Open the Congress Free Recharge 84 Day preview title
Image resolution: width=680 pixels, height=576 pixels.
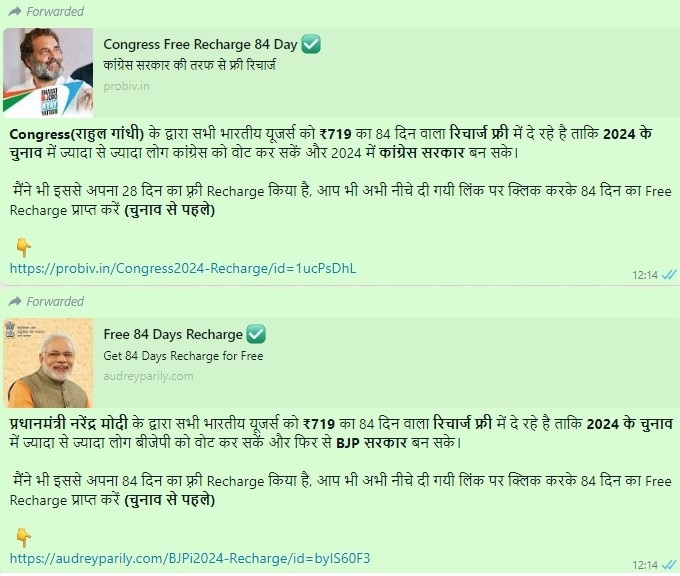point(200,44)
